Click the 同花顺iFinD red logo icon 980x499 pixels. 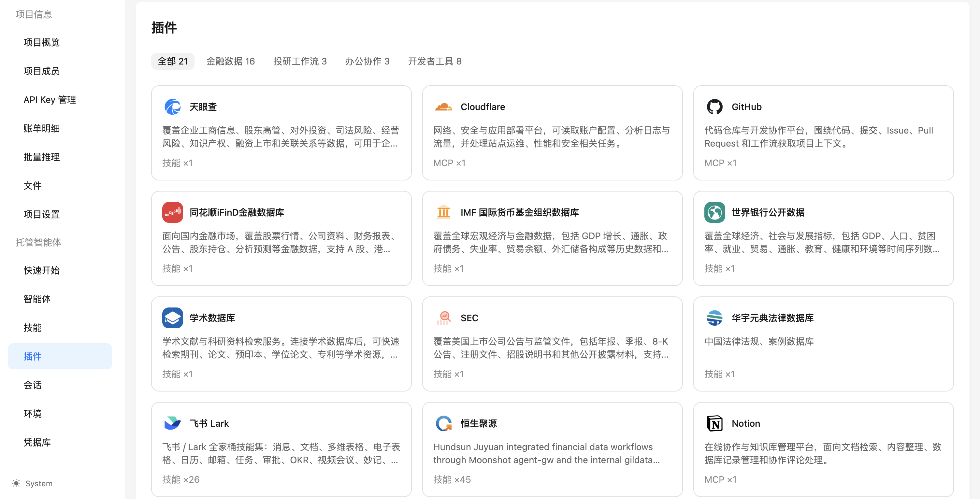click(x=172, y=212)
